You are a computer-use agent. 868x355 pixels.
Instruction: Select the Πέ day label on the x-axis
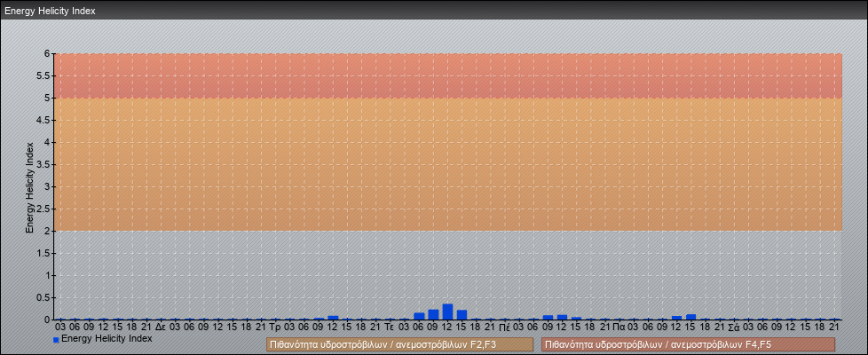pos(504,327)
